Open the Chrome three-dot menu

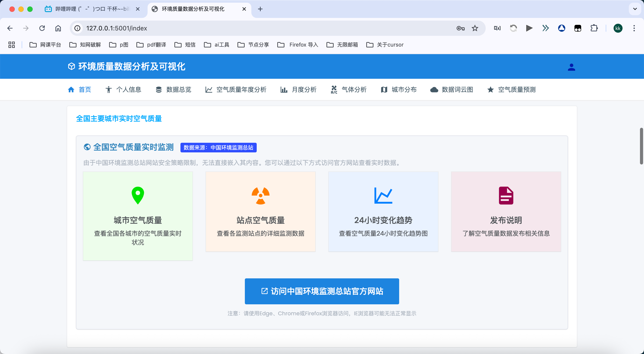click(634, 28)
